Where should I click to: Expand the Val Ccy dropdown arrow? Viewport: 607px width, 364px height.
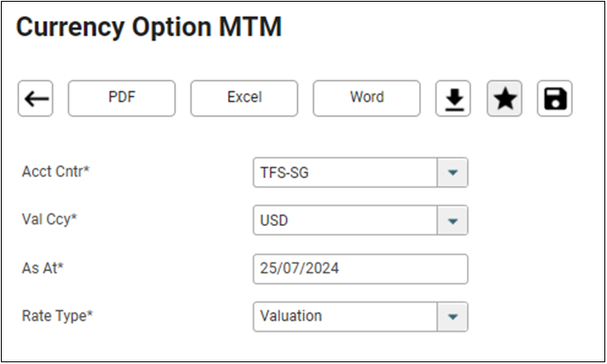(x=452, y=221)
